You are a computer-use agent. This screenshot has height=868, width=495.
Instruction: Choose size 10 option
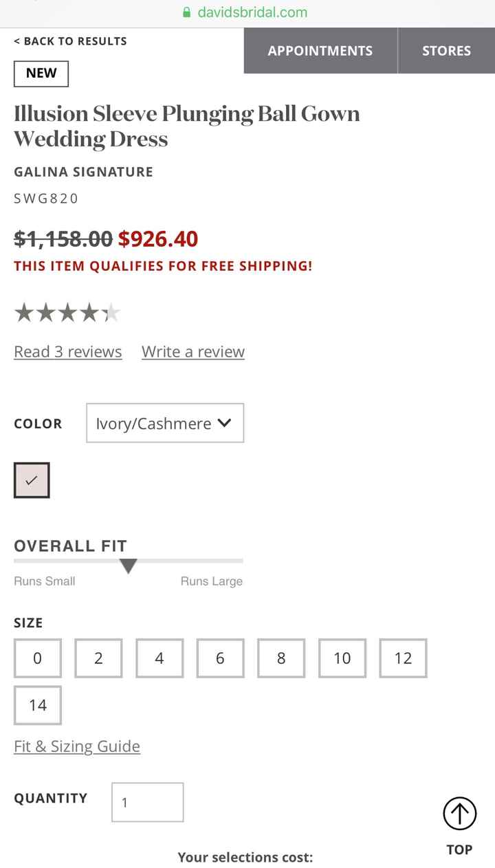(342, 658)
